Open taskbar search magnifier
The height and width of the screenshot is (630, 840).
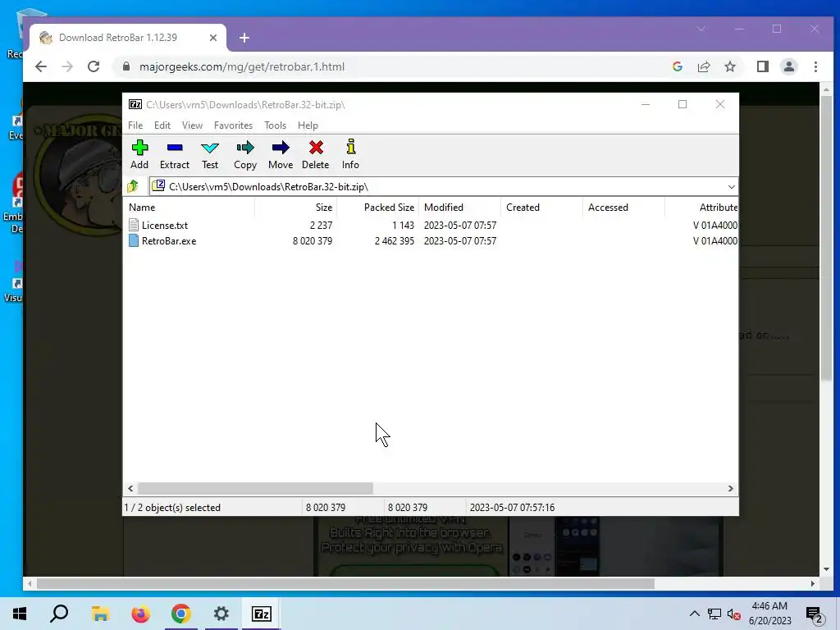pyautogui.click(x=59, y=614)
